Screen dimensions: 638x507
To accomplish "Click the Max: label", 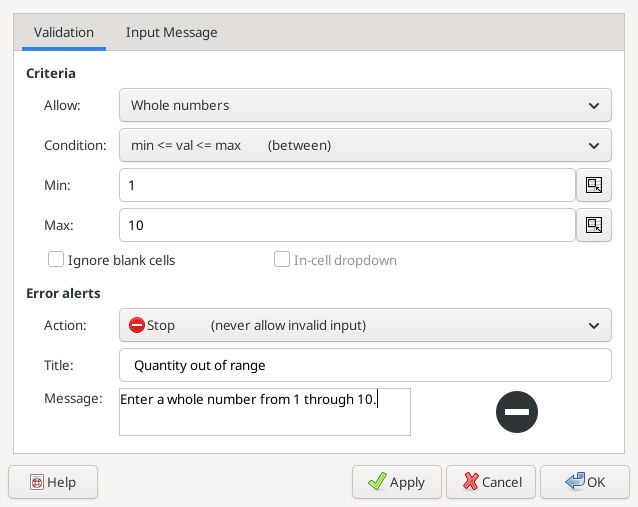I will (x=59, y=225).
